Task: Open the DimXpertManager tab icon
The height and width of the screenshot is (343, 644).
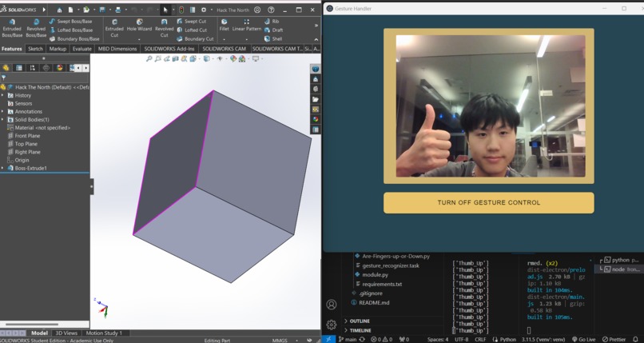Action: point(46,68)
